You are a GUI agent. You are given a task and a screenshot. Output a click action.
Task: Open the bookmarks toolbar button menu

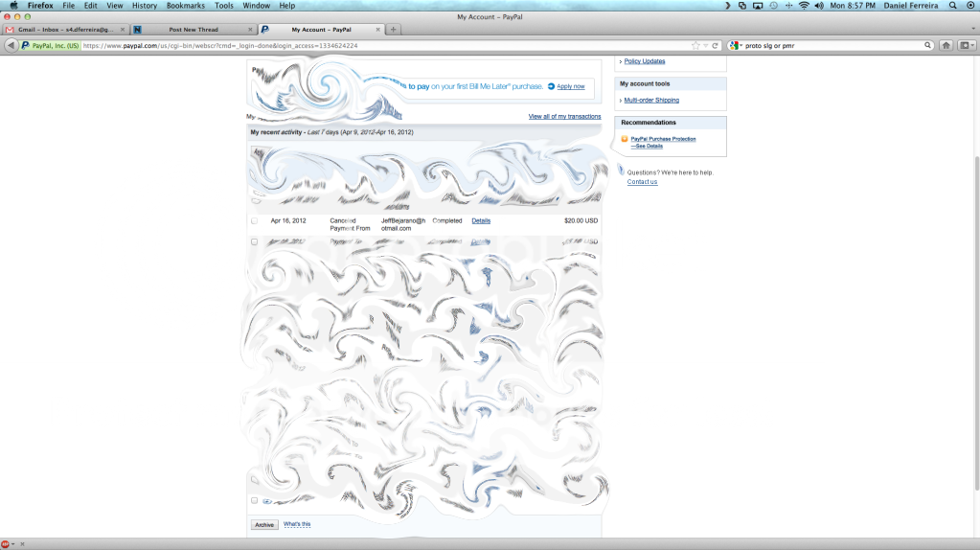tap(967, 46)
